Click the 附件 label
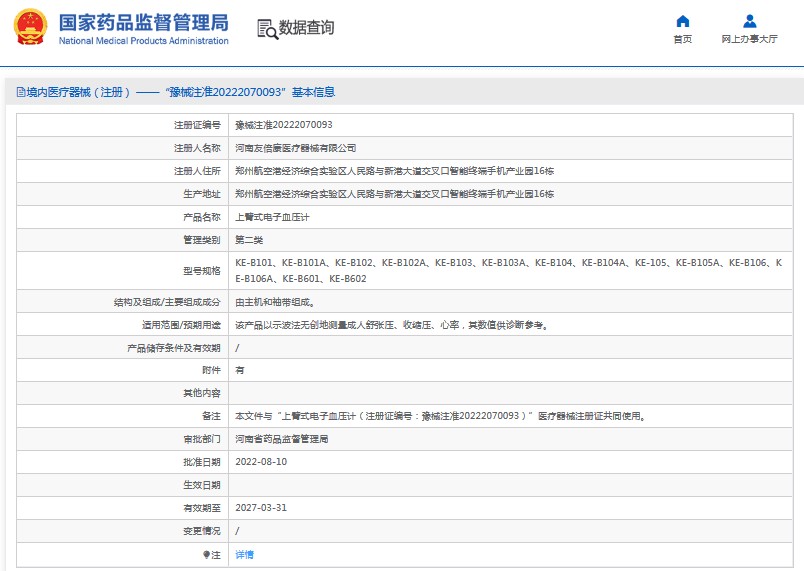804x571 pixels. pyautogui.click(x=211, y=370)
